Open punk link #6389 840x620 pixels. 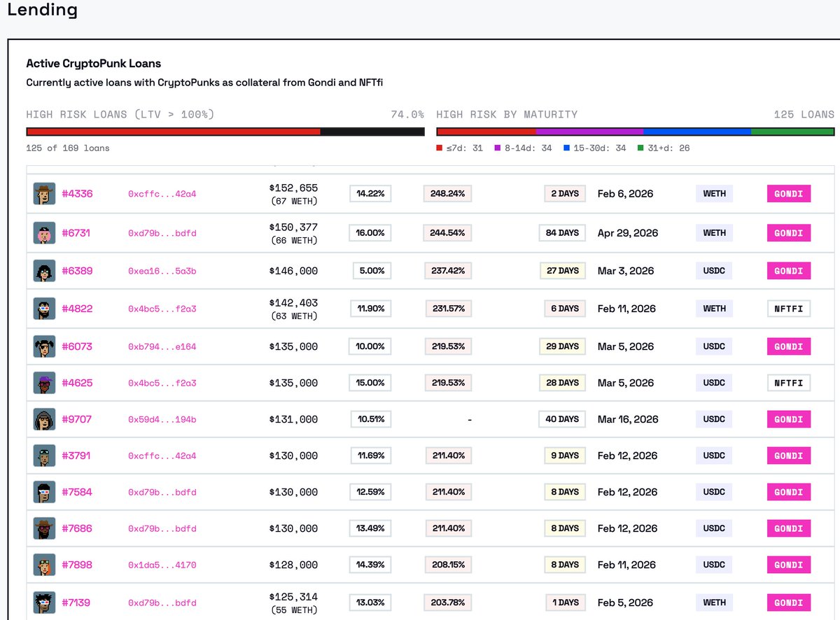coord(77,271)
